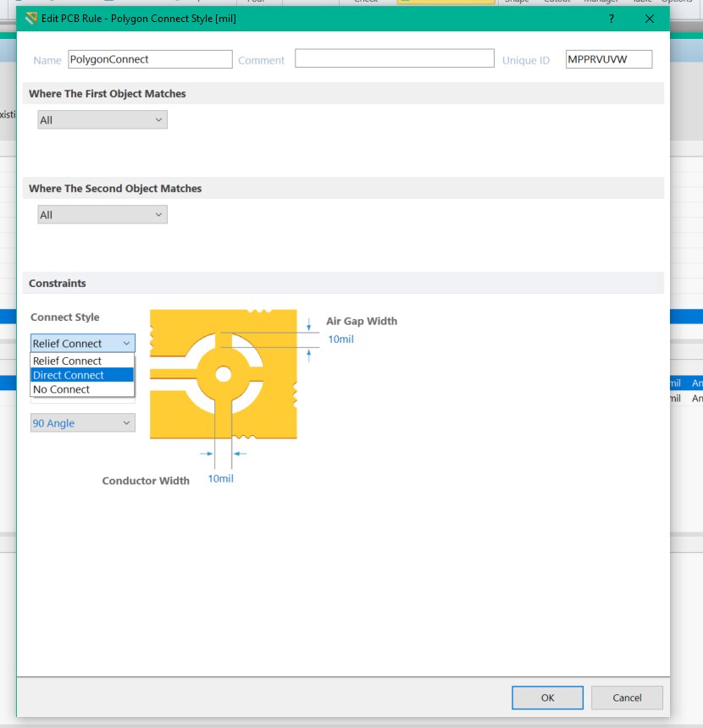Open the 90 Angle dropdown
703x728 pixels.
(82, 423)
